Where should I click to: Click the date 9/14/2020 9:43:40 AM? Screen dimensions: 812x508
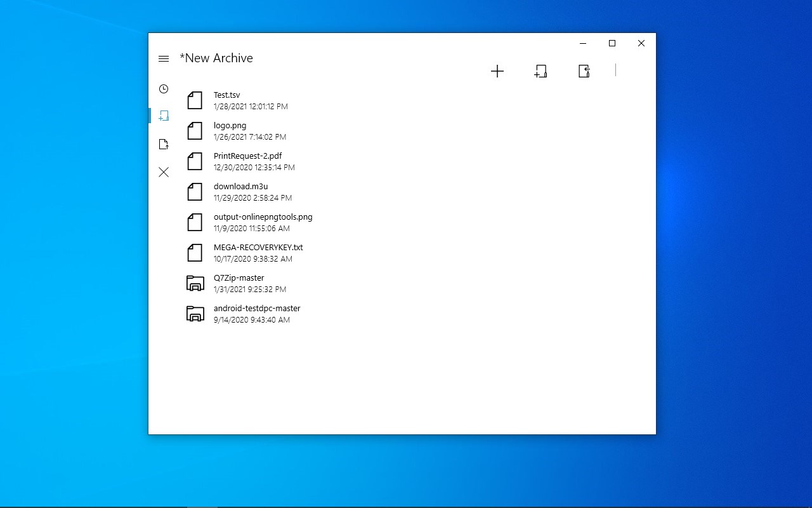(252, 320)
